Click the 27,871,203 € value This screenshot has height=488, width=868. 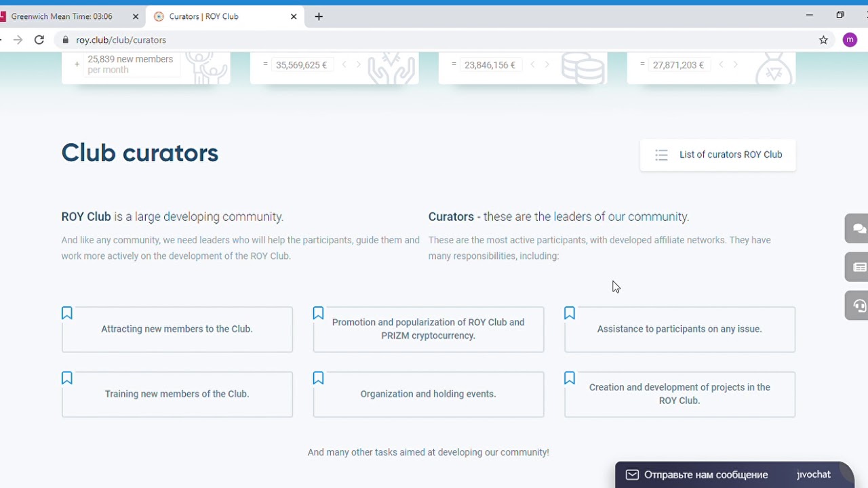tap(679, 65)
